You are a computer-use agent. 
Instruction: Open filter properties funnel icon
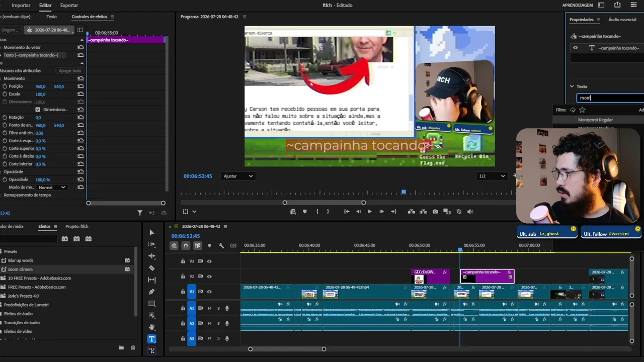[140, 213]
